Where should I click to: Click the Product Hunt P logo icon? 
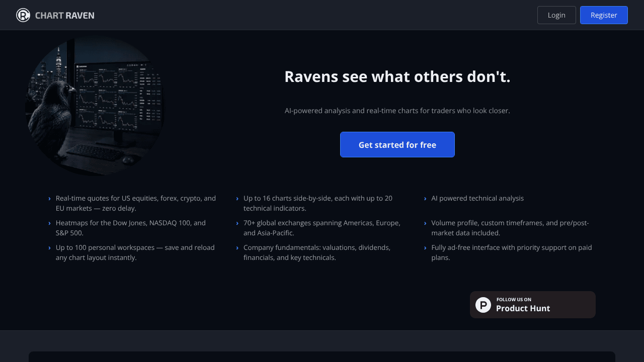pyautogui.click(x=483, y=305)
